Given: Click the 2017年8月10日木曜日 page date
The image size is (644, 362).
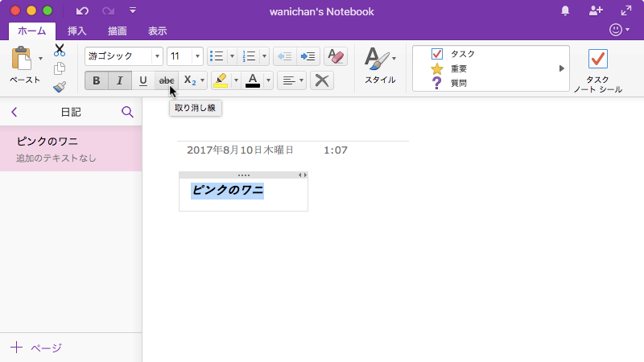Looking at the screenshot, I should pyautogui.click(x=240, y=150).
